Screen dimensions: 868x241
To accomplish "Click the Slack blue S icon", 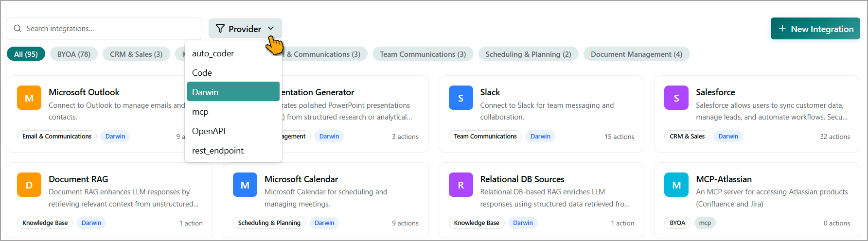I will pyautogui.click(x=461, y=98).
